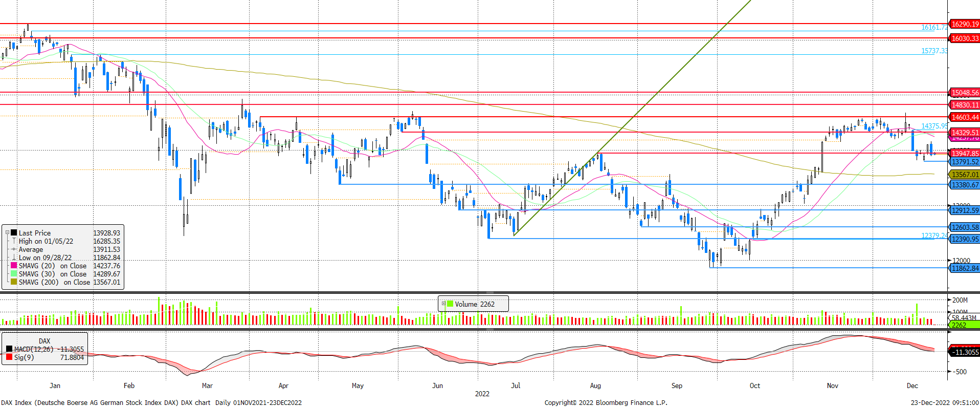Select the 12390.95 blue price tag
This screenshot has width=980, height=407.
click(x=965, y=239)
